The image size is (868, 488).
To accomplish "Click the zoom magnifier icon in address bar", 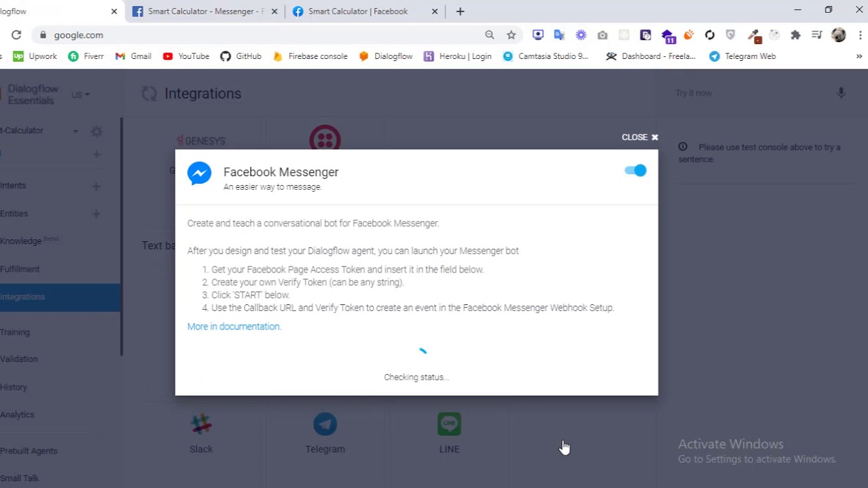I will click(x=490, y=35).
